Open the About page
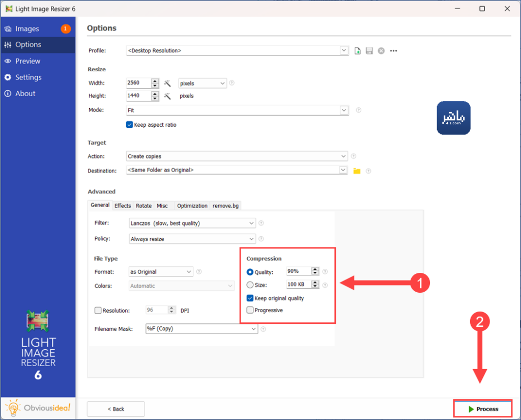521x420 pixels. (x=38, y=94)
